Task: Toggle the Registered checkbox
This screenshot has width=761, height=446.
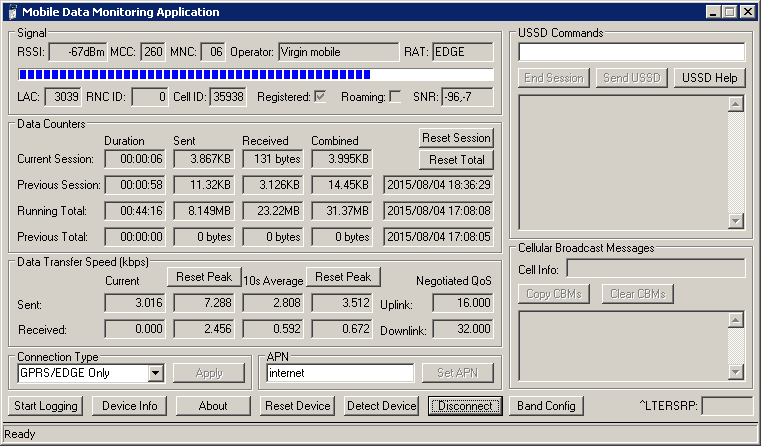Action: [x=320, y=97]
